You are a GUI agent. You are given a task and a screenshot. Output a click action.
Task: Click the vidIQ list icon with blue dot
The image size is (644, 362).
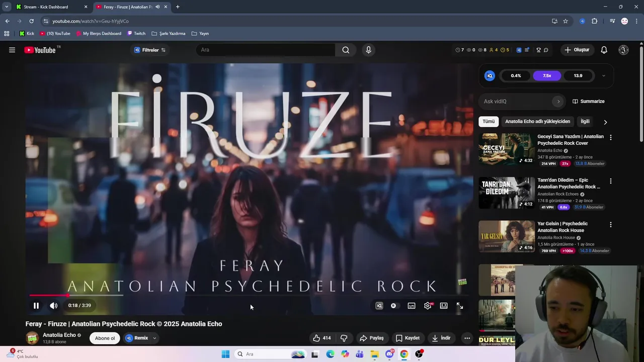point(527,50)
